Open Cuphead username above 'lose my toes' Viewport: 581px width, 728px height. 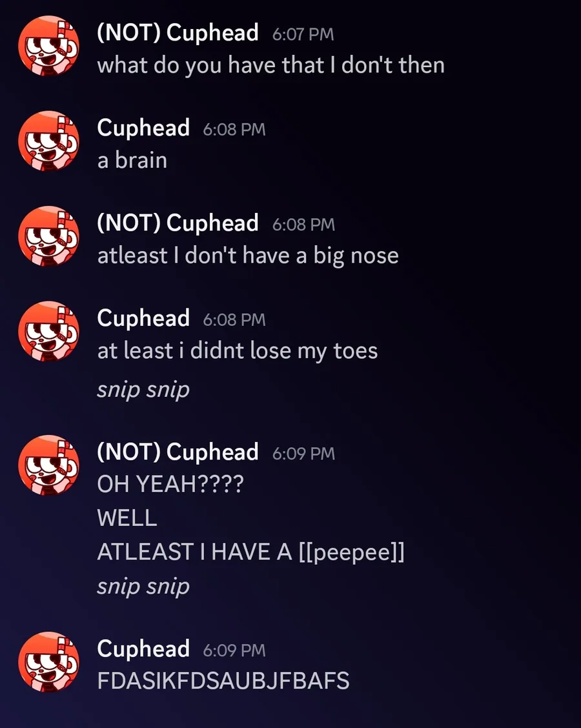pos(143,318)
